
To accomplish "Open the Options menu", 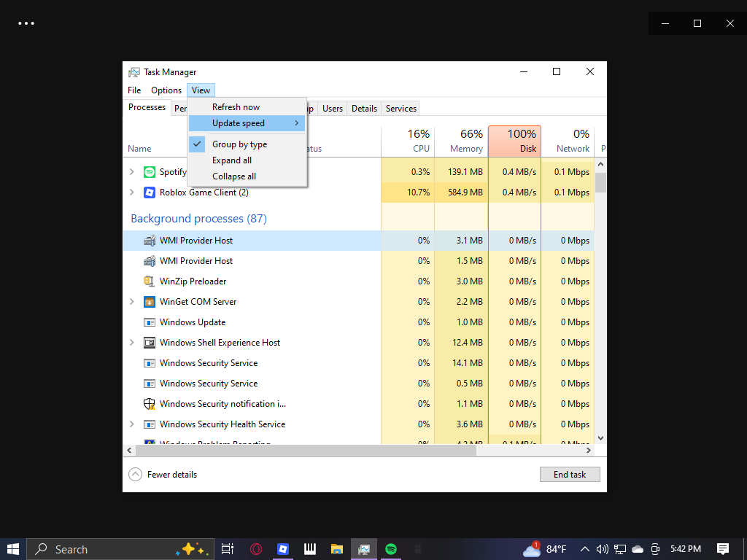I will click(x=166, y=90).
